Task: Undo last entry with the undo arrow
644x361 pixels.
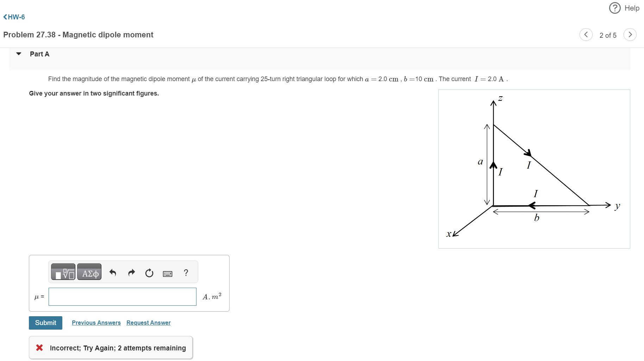Action: [113, 273]
